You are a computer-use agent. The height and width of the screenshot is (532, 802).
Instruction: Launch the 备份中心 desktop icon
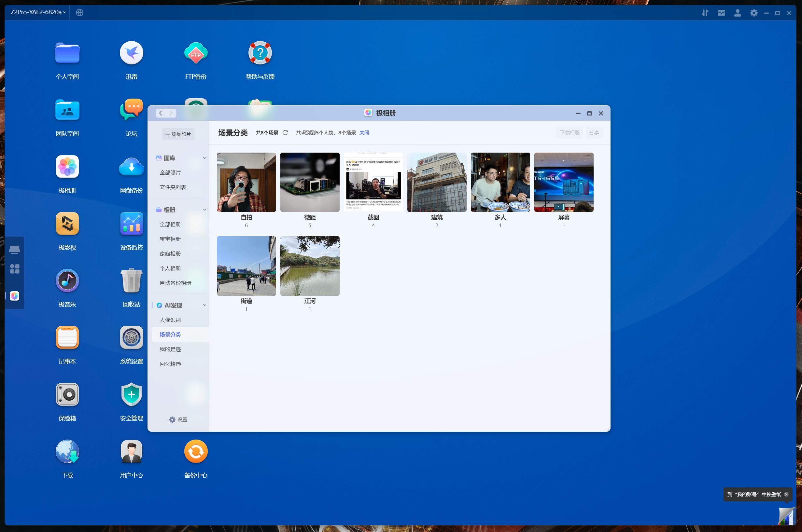point(196,452)
